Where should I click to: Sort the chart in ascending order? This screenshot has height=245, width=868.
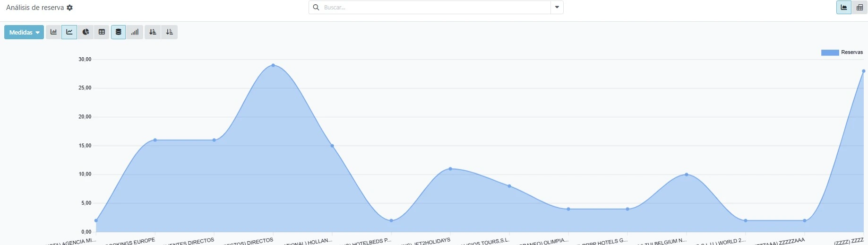coord(169,32)
